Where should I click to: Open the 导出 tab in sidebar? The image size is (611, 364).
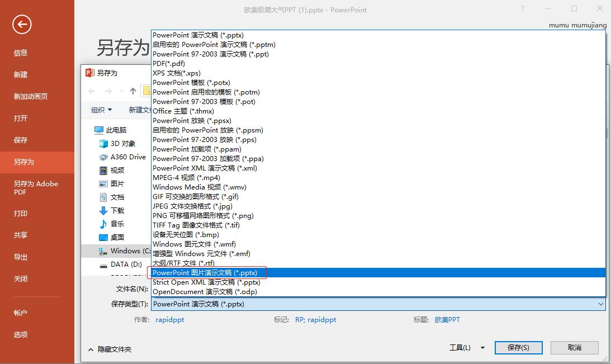(x=21, y=257)
